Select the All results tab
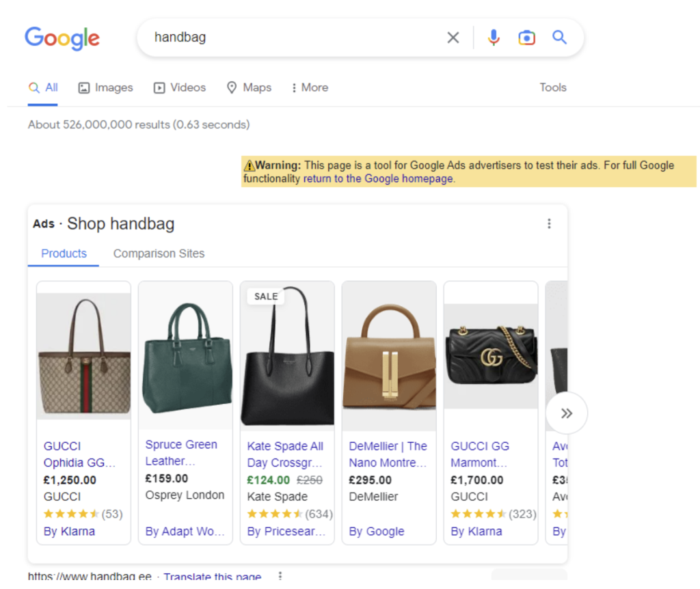The width and height of the screenshot is (700, 589). (x=43, y=87)
